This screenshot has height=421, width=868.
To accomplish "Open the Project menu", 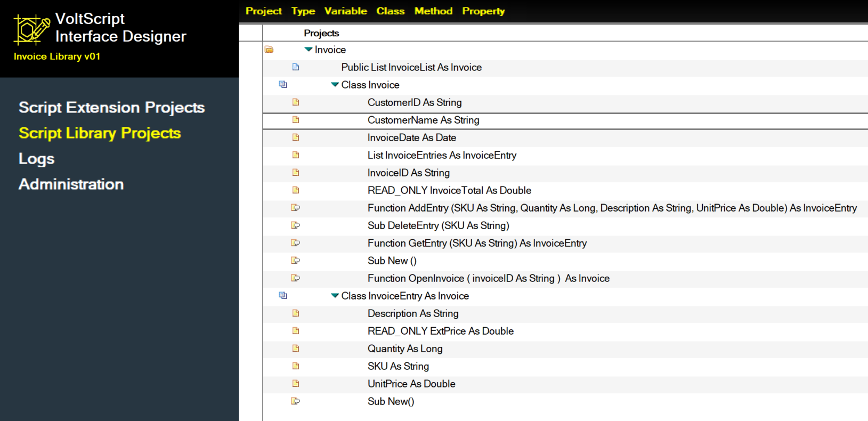I will pyautogui.click(x=263, y=11).
